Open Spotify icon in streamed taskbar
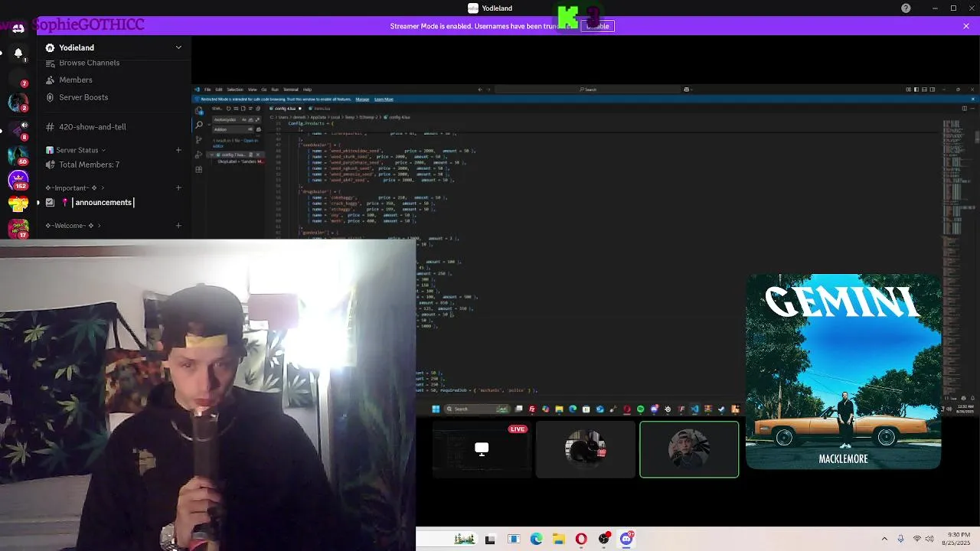980x551 pixels. point(641,409)
